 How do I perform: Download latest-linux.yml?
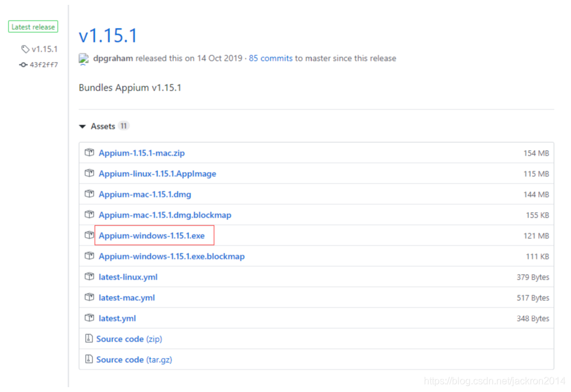tap(128, 277)
